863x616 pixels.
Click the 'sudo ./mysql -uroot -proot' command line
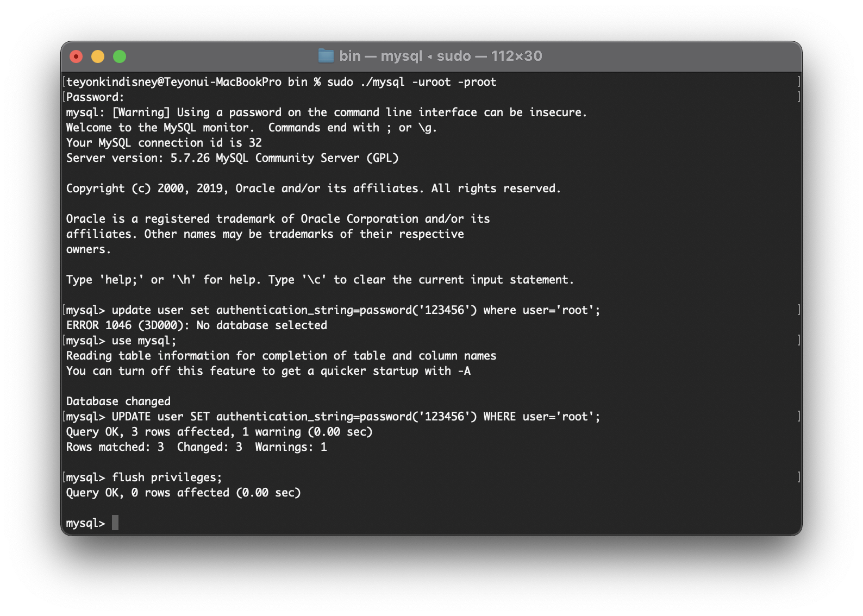point(282,82)
